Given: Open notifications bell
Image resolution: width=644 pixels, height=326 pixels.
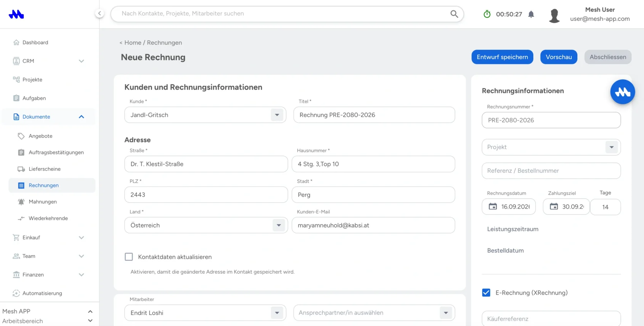Looking at the screenshot, I should point(531,14).
